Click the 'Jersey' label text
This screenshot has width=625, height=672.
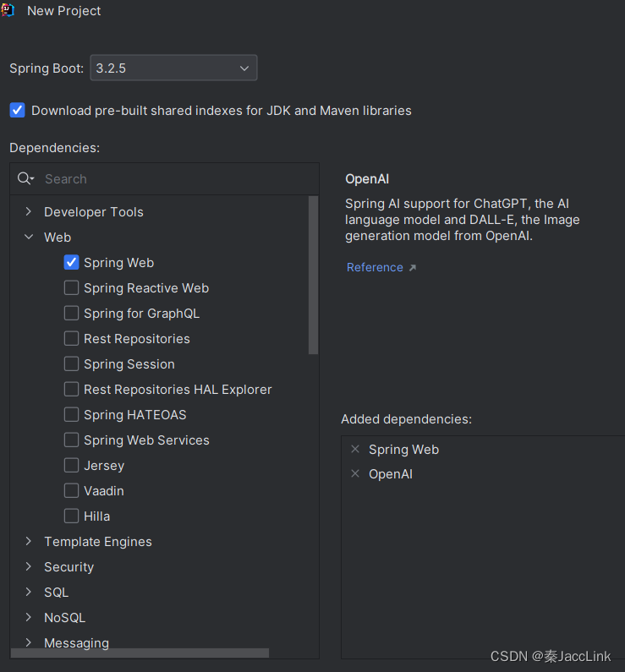104,466
